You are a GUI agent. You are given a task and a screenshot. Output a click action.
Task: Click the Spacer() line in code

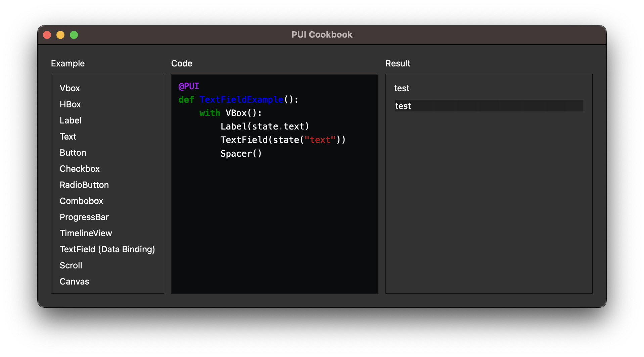[x=241, y=154]
